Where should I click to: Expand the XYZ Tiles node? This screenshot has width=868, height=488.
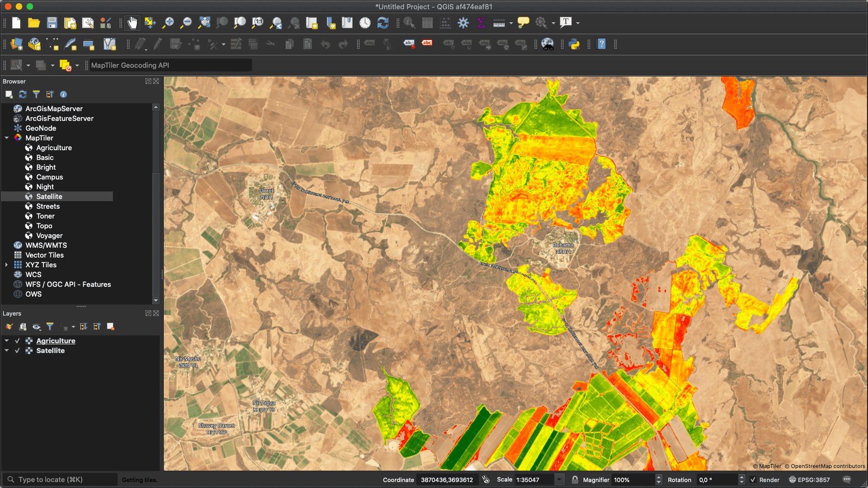6,265
